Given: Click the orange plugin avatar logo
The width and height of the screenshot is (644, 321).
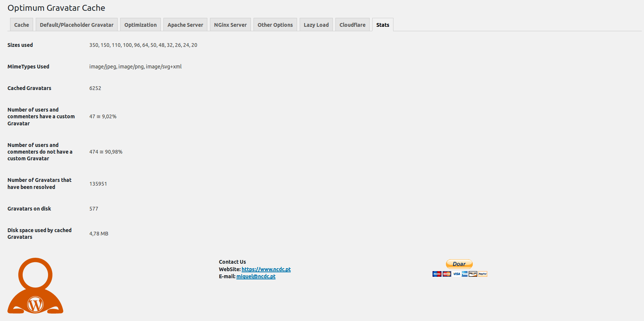Looking at the screenshot, I should coord(35,286).
